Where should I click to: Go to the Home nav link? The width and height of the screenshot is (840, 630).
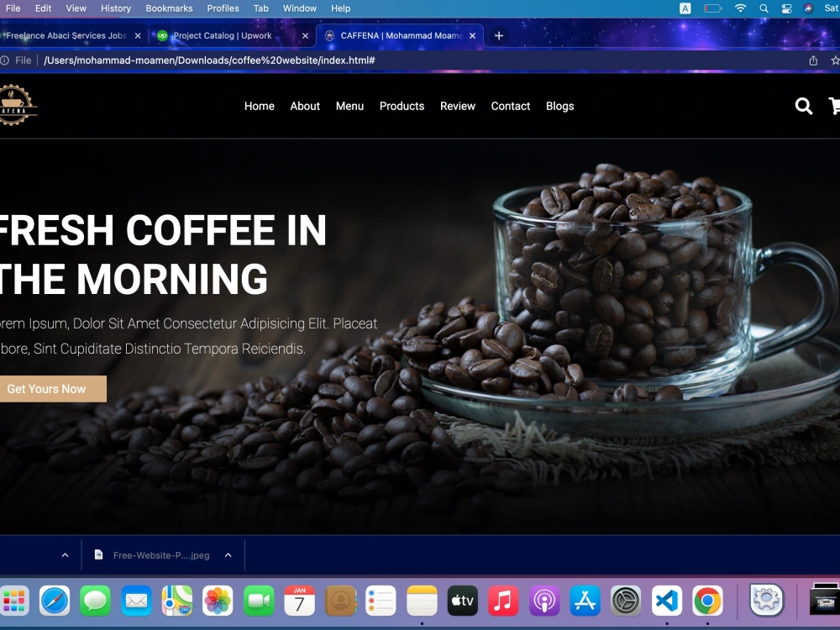260,106
